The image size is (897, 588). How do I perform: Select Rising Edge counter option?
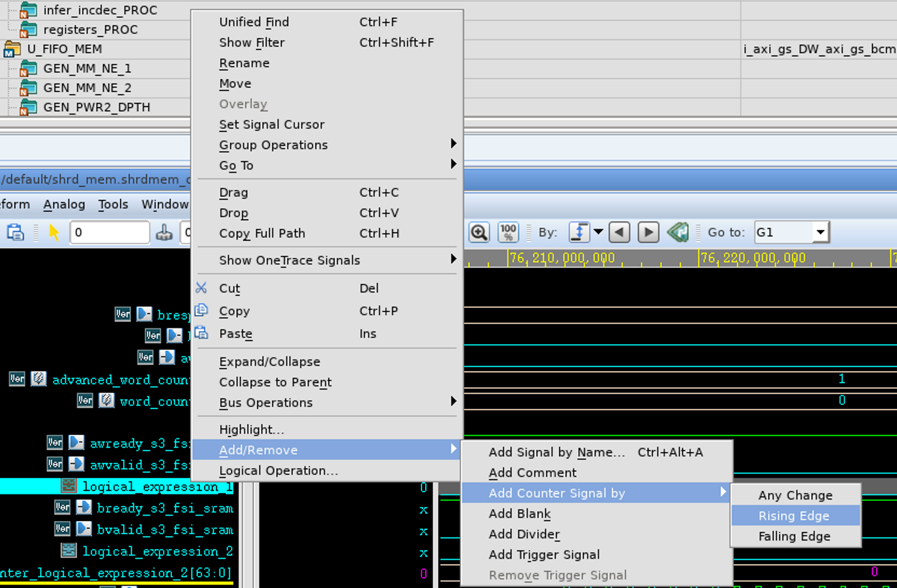tap(796, 515)
